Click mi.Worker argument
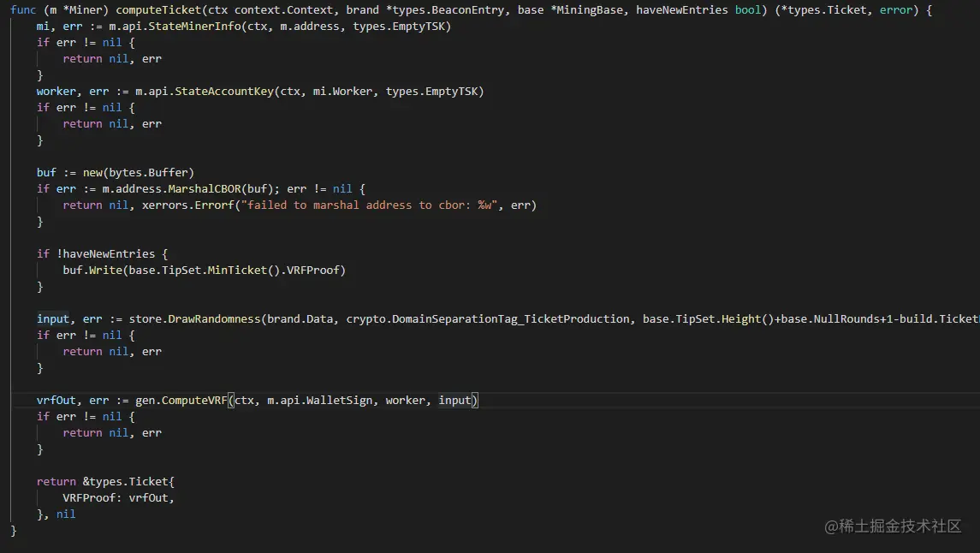The height and width of the screenshot is (553, 980). [342, 92]
